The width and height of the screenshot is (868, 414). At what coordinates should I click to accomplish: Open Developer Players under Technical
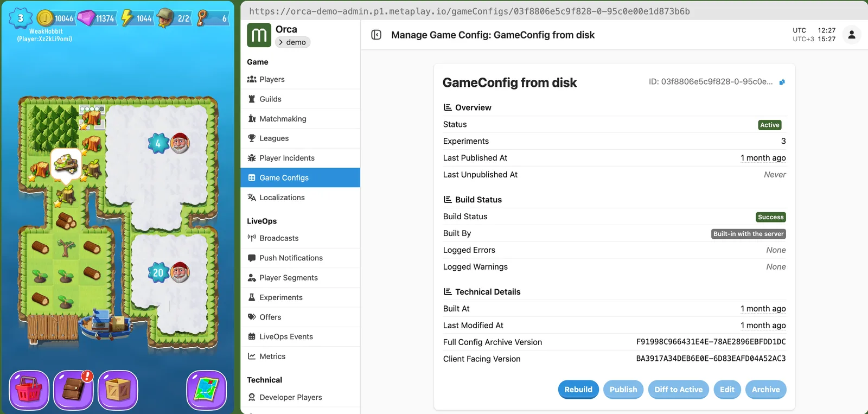[300, 397]
